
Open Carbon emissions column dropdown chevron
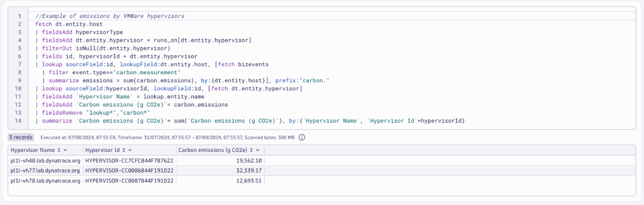[259, 150]
